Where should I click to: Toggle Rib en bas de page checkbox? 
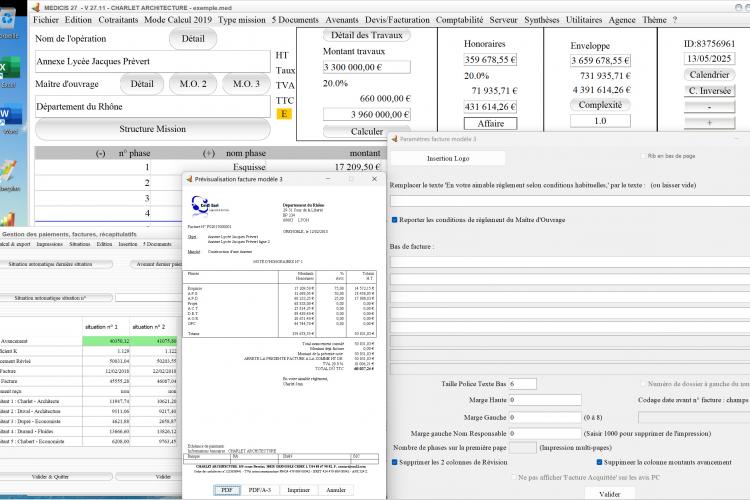pos(643,156)
